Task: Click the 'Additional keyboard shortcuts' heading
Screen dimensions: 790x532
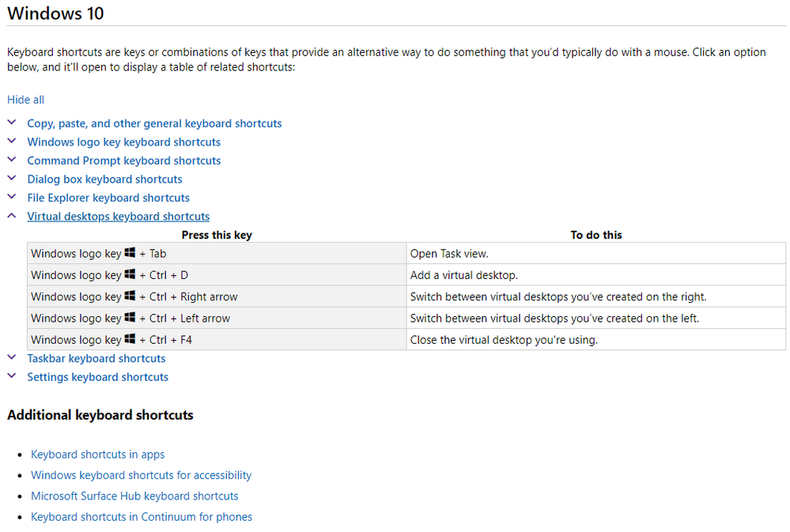Action: pyautogui.click(x=100, y=415)
